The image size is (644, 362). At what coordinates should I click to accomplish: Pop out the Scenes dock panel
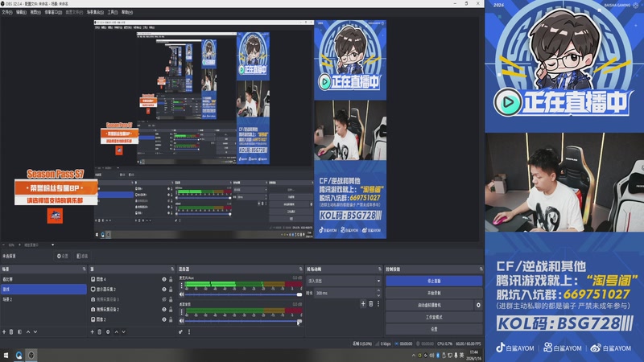click(85, 269)
